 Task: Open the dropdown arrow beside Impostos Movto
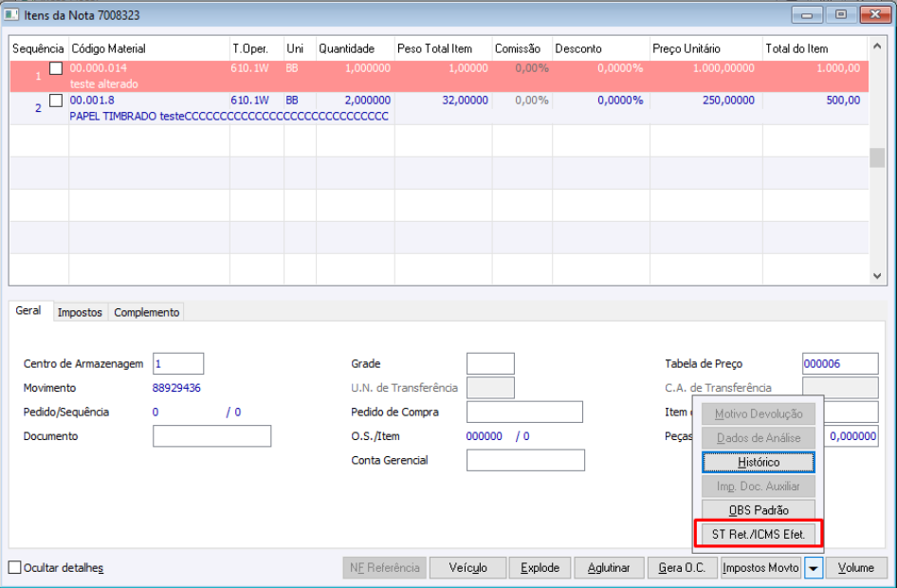pos(813,568)
